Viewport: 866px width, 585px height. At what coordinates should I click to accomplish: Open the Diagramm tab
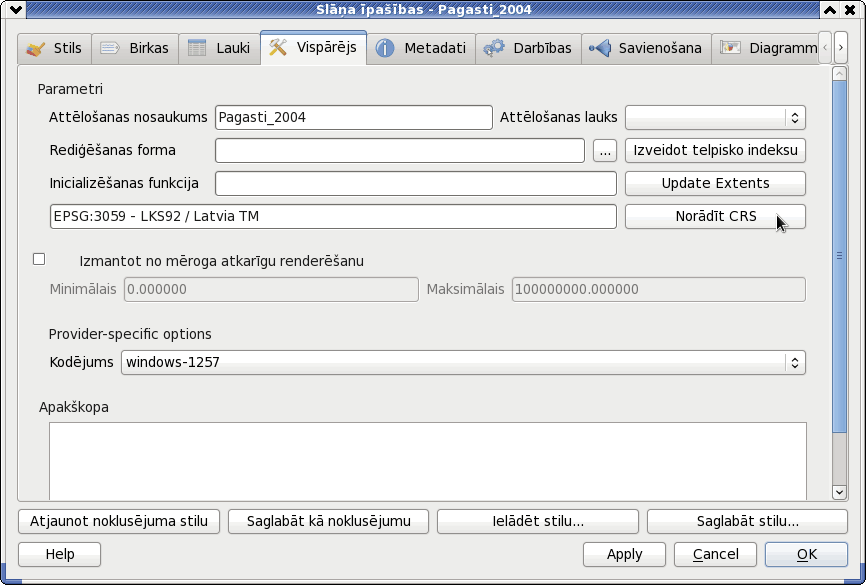click(767, 49)
